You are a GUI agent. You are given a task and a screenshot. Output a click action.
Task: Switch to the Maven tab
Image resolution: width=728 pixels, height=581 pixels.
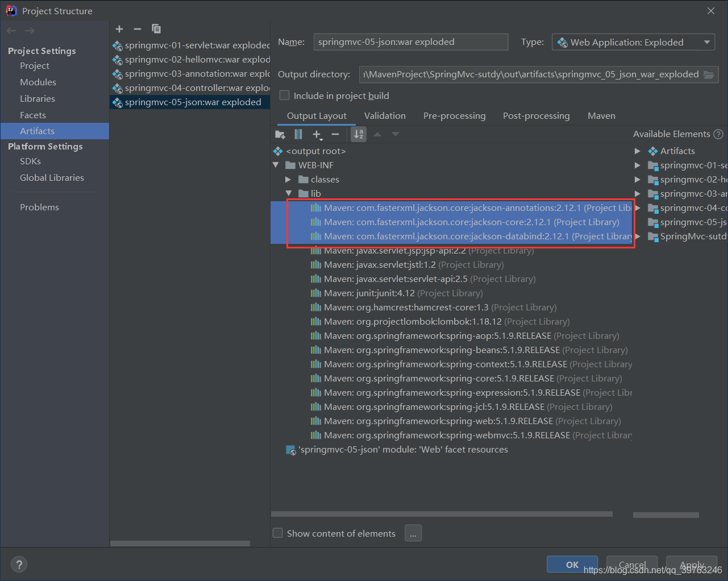(601, 116)
